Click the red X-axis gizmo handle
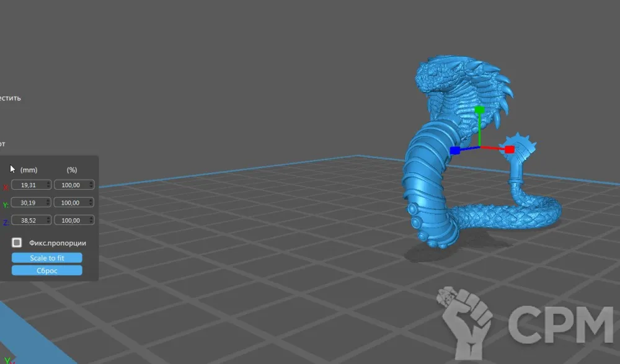 (509, 149)
